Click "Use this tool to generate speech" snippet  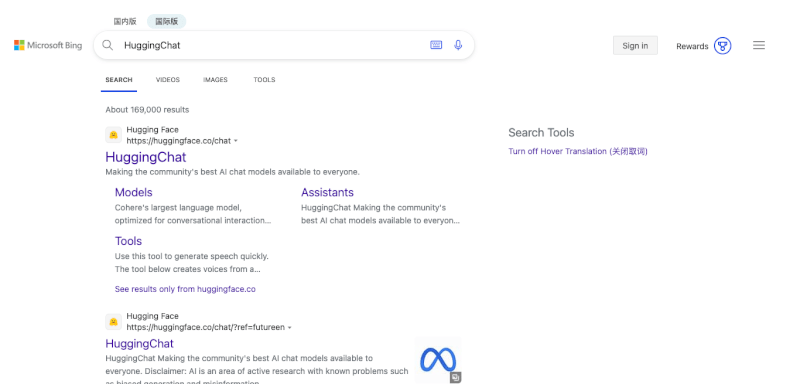[x=192, y=263]
